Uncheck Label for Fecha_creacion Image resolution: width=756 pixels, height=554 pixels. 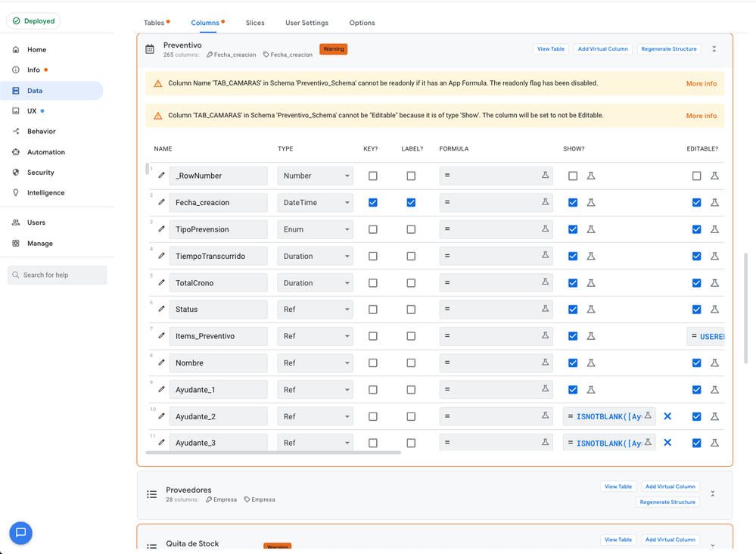tap(411, 203)
